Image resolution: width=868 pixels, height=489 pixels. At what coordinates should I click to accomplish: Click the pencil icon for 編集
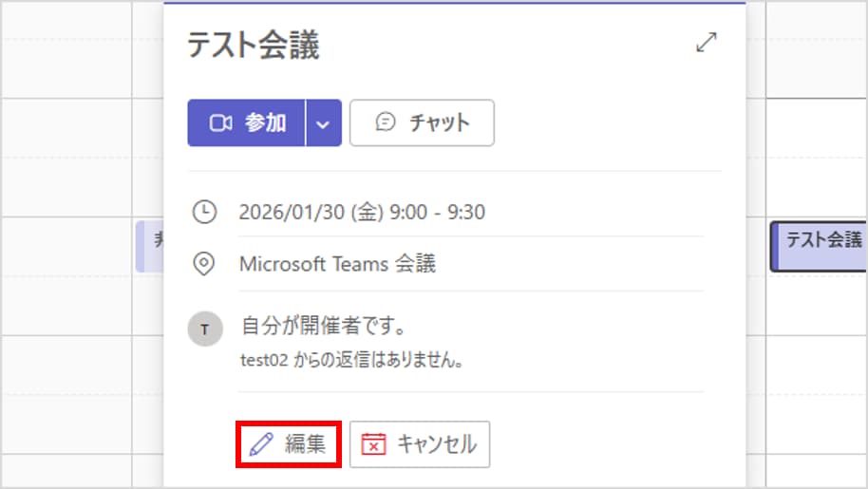tap(260, 444)
